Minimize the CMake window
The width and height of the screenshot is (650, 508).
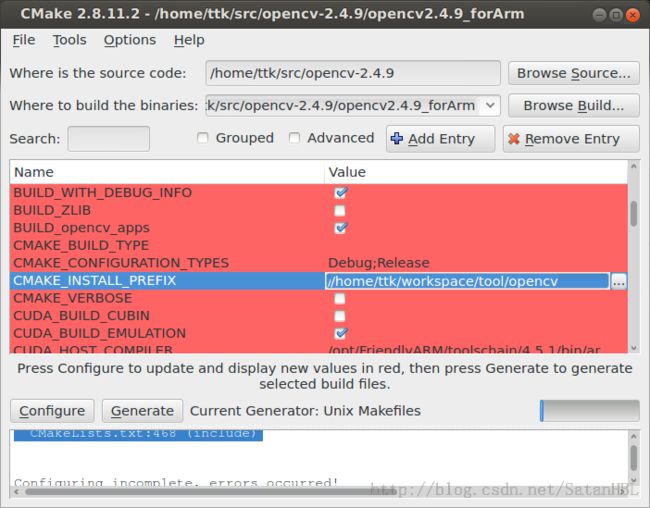coord(599,15)
